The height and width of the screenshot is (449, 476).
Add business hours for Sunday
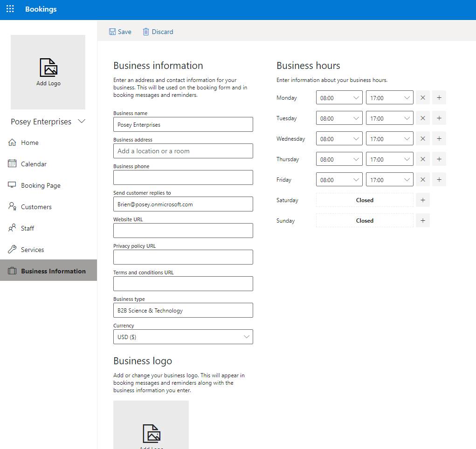pos(422,221)
